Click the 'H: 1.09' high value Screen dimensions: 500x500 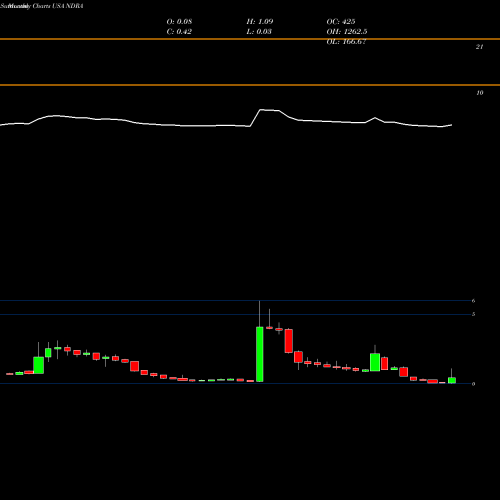pos(260,22)
